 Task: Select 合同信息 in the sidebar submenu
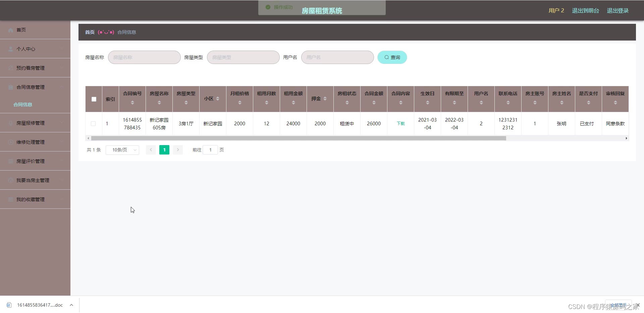(22, 104)
